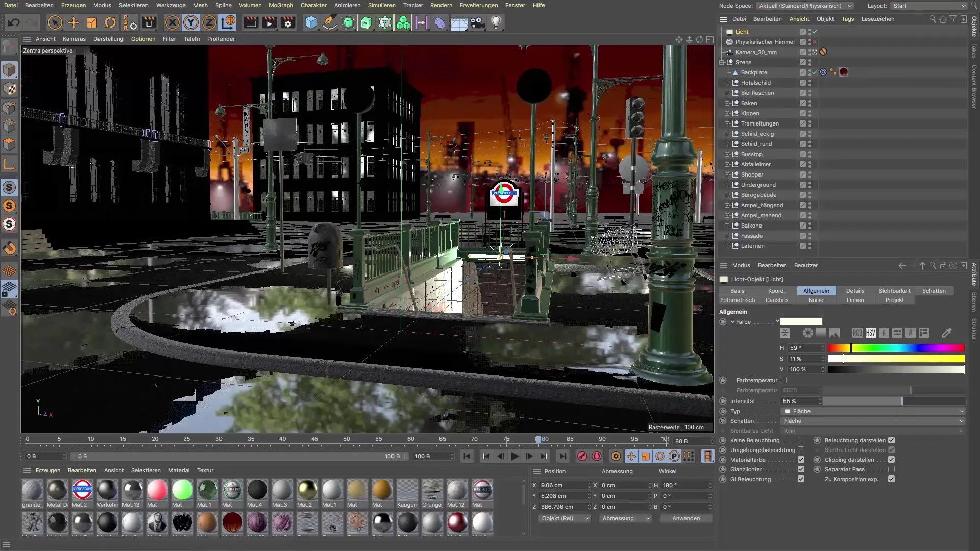Screen dimensions: 980x551
Task: Enable Umgebungsbeleuchtung checkbox
Action: (801, 450)
